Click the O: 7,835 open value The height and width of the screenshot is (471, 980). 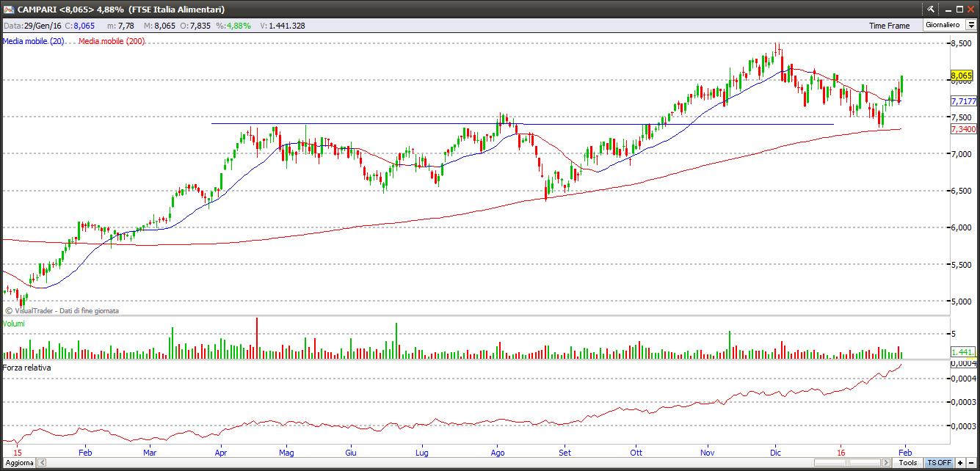click(x=195, y=26)
